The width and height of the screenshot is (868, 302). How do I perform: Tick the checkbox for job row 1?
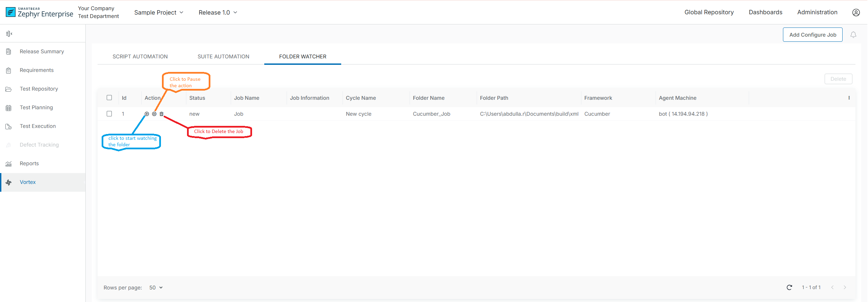[109, 114]
